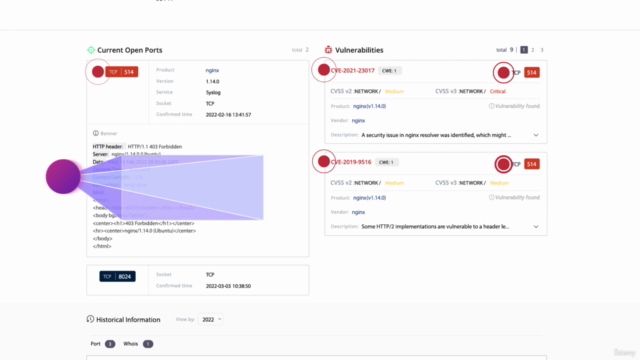Click the 514 port tag on CVE-2019-9516
640x360 pixels.
531,164
